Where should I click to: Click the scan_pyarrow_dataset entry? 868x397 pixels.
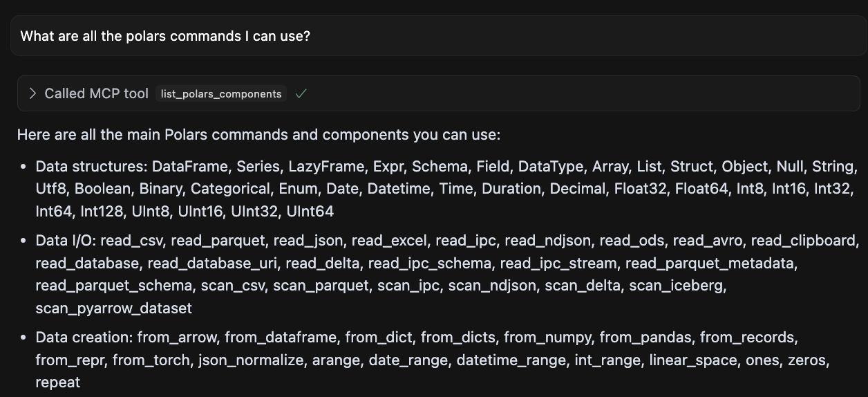click(114, 308)
